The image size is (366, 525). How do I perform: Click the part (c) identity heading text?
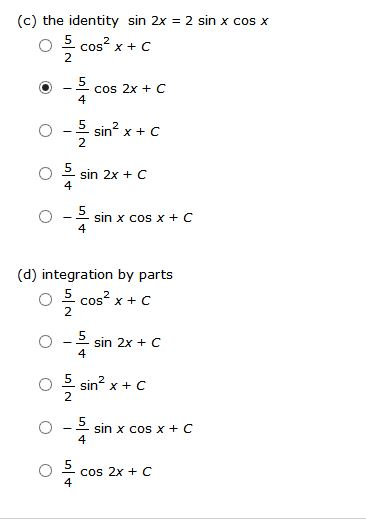(x=143, y=21)
